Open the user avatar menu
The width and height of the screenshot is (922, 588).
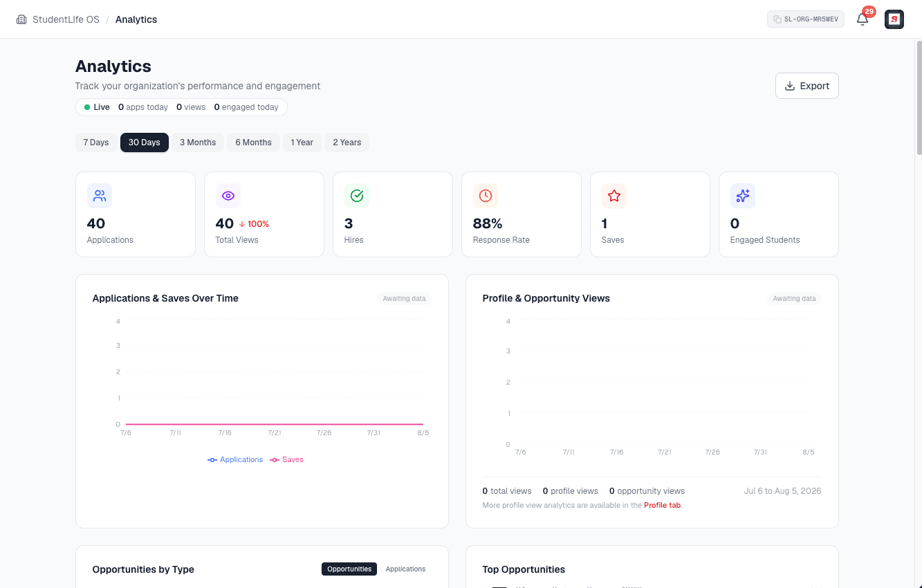(x=894, y=19)
